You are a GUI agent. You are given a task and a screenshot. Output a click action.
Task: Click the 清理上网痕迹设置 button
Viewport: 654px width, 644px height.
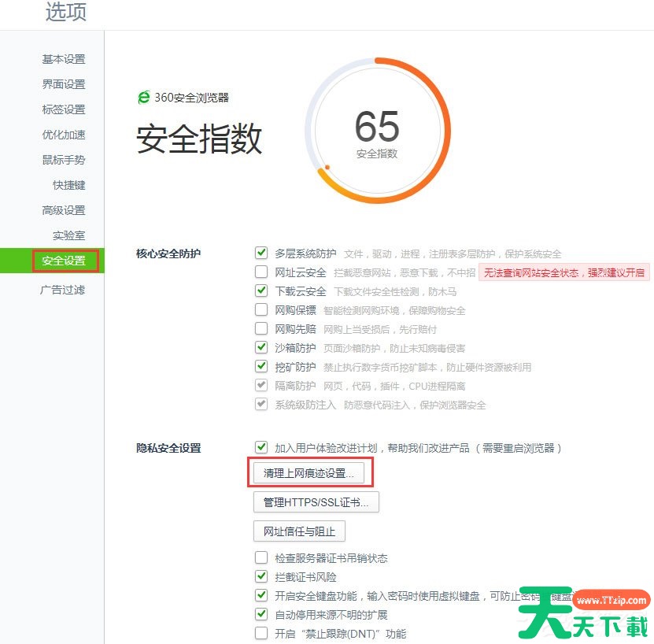[x=309, y=472]
